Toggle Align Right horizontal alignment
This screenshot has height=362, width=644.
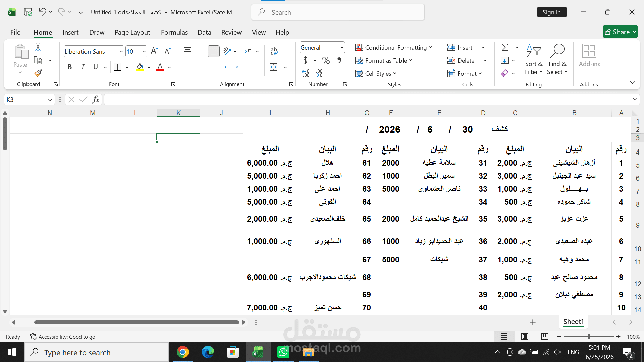point(214,67)
